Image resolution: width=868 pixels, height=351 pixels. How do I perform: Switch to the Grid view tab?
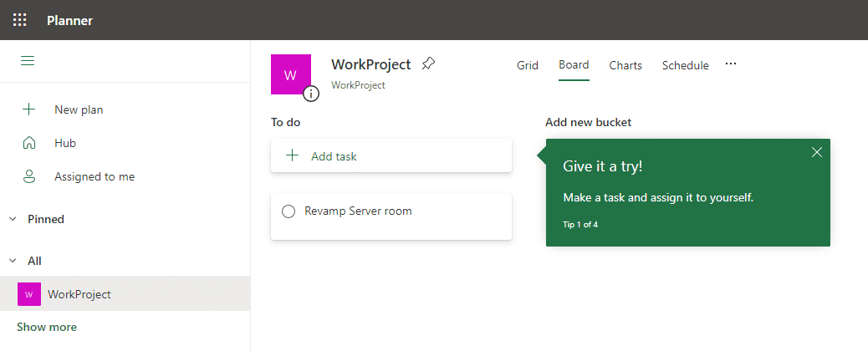[528, 65]
